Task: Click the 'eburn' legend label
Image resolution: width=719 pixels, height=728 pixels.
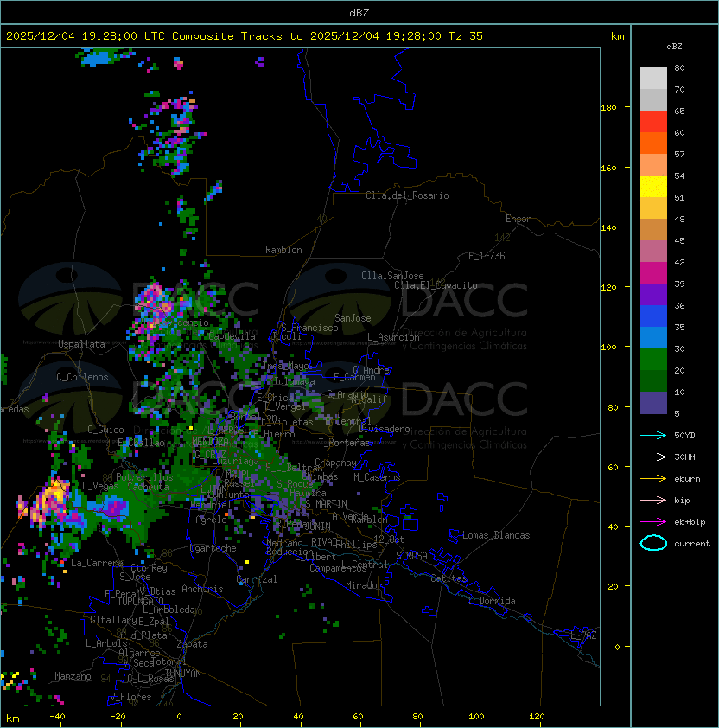Action: 687,479
